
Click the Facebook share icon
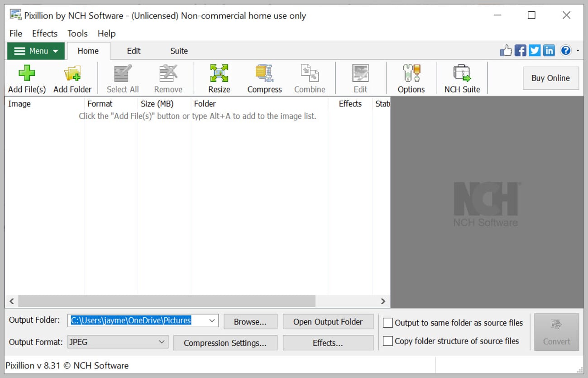[520, 50]
